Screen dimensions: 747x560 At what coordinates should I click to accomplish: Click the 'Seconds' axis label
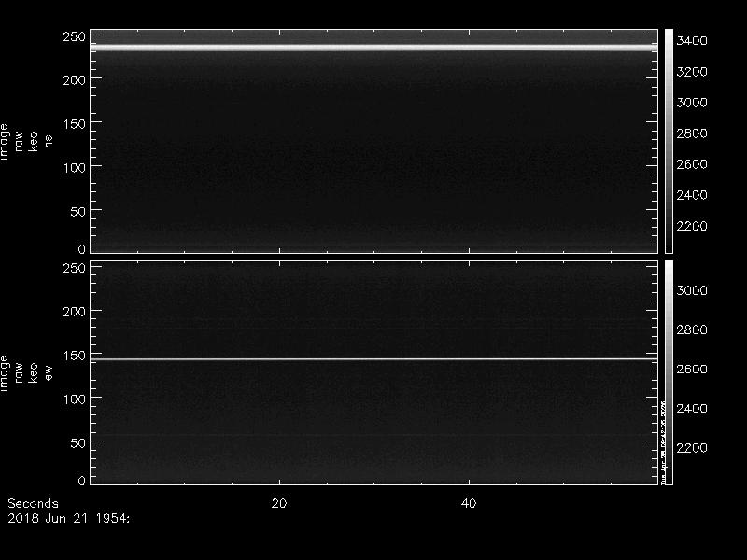click(x=33, y=503)
